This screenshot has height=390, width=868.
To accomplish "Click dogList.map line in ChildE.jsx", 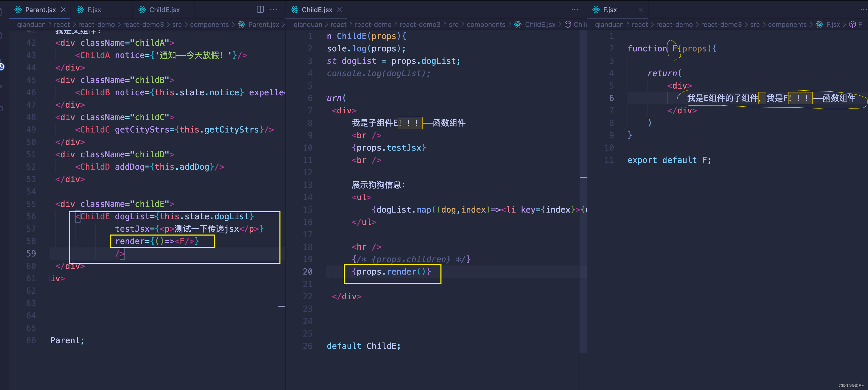I will click(479, 210).
